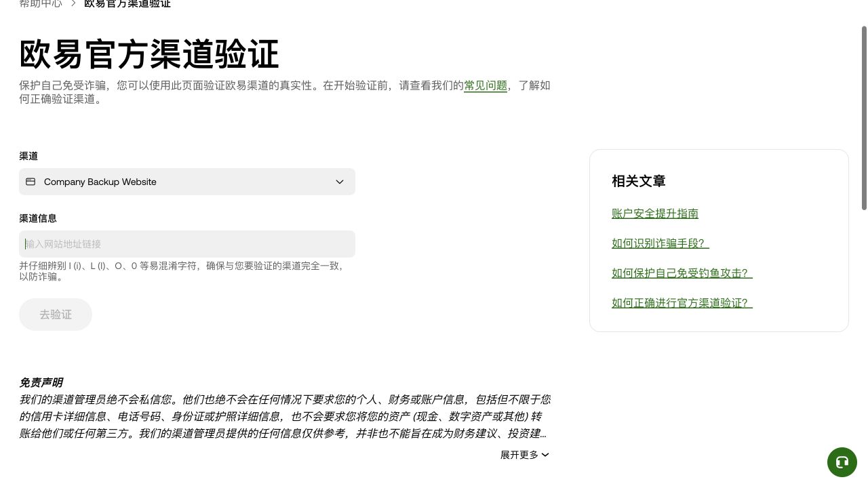This screenshot has height=488, width=868.
Task: Expand the disclaimer with 展开更多
Action: point(525,455)
